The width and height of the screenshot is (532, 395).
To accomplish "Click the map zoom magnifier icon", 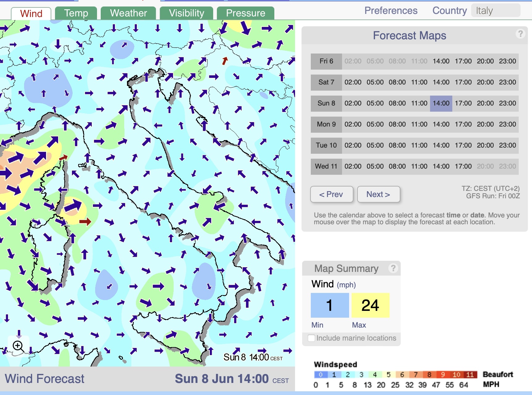I will [18, 346].
